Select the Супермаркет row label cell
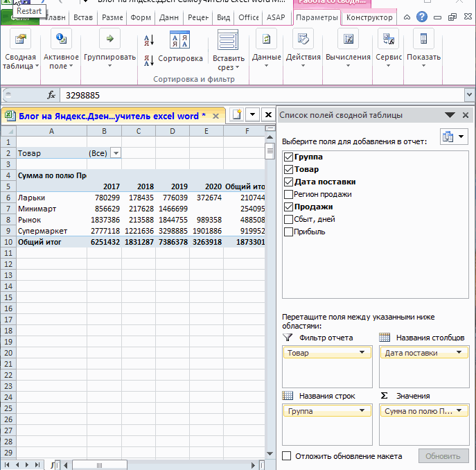 pos(51,231)
